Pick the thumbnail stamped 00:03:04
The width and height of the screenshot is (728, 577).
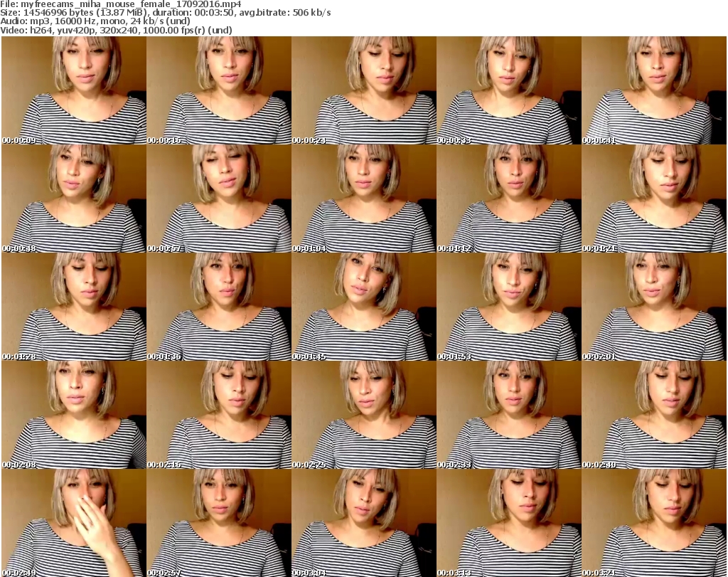coord(364,523)
